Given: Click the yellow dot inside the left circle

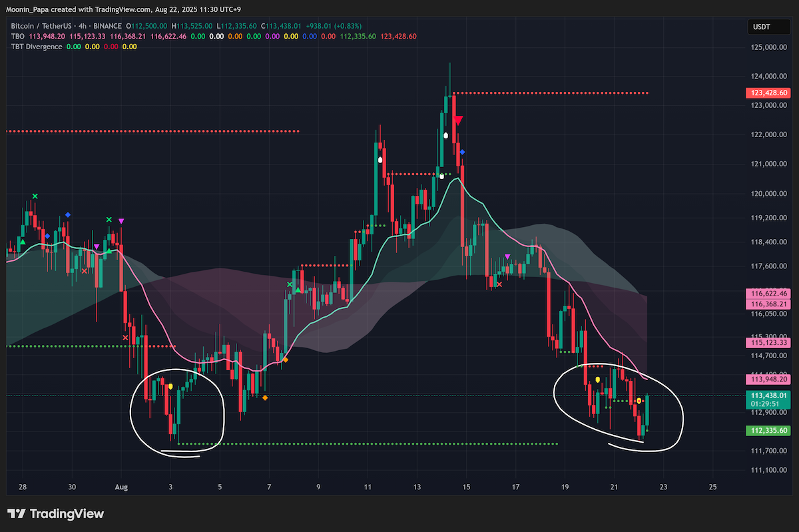Looking at the screenshot, I should [x=171, y=386].
